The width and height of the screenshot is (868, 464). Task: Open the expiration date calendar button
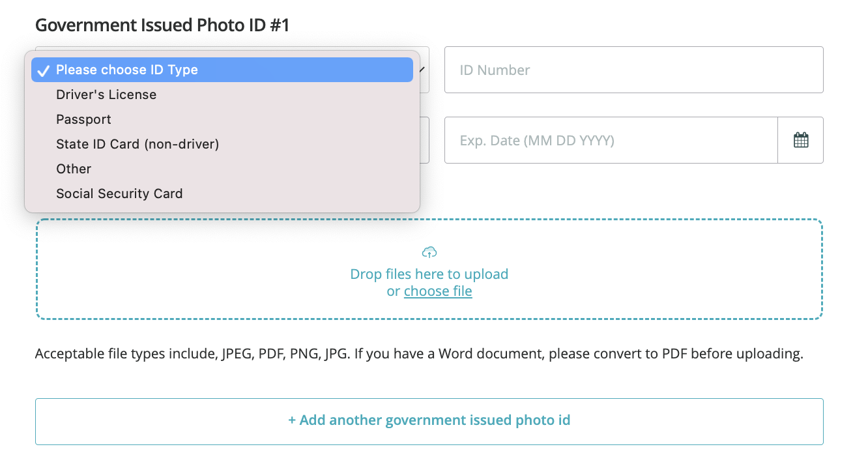pyautogui.click(x=800, y=139)
